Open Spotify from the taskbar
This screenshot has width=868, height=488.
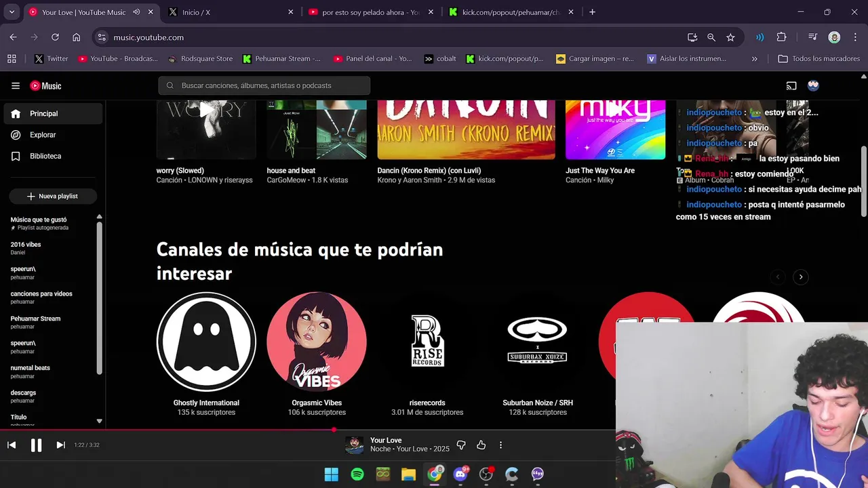click(357, 474)
